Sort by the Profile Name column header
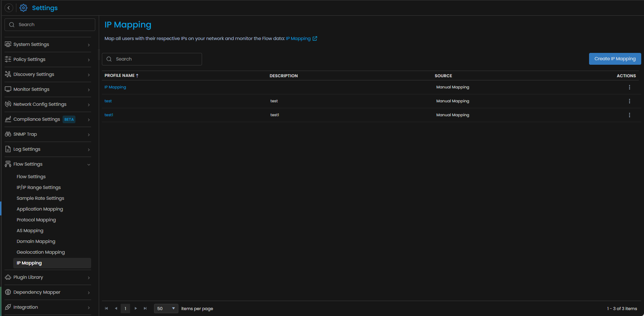This screenshot has height=316, width=644. pos(120,76)
